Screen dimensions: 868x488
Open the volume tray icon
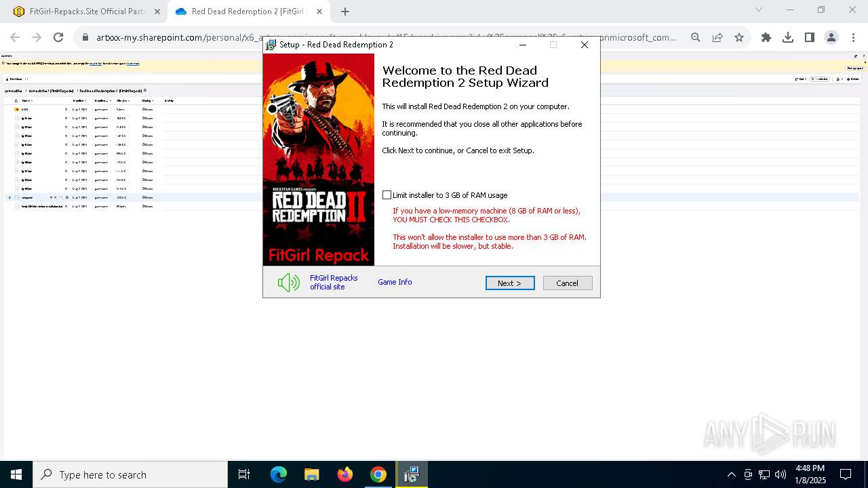[x=781, y=474]
